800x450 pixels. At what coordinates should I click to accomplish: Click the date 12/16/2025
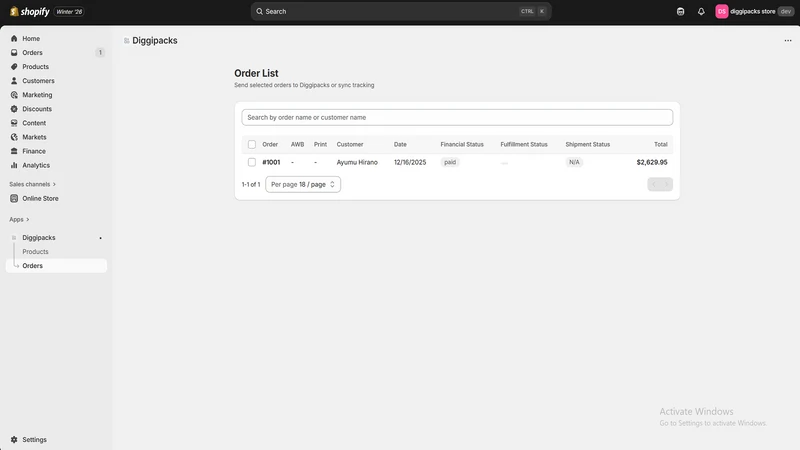[410, 162]
